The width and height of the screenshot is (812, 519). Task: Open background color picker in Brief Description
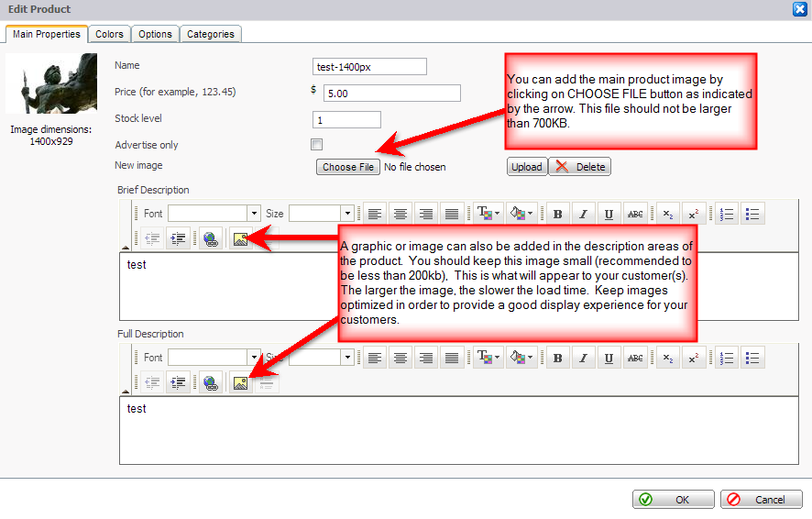[x=521, y=214]
